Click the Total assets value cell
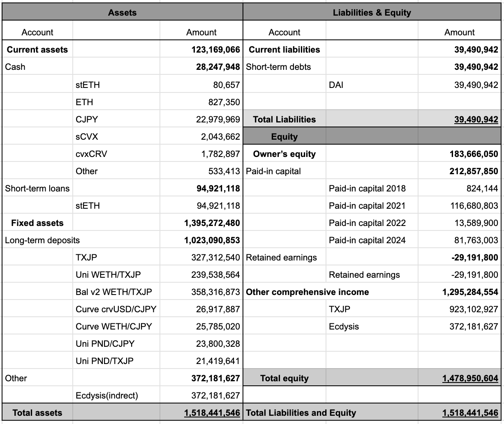Screen dimensions: 504x424 (x=212, y=413)
